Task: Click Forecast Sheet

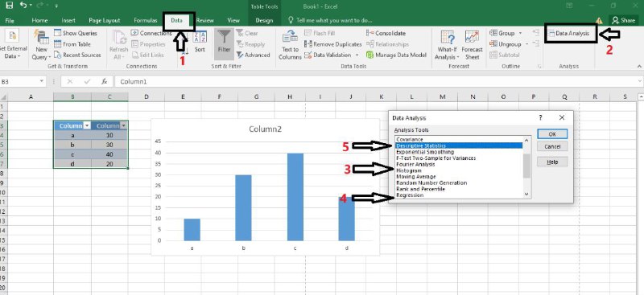Action: 472,45
